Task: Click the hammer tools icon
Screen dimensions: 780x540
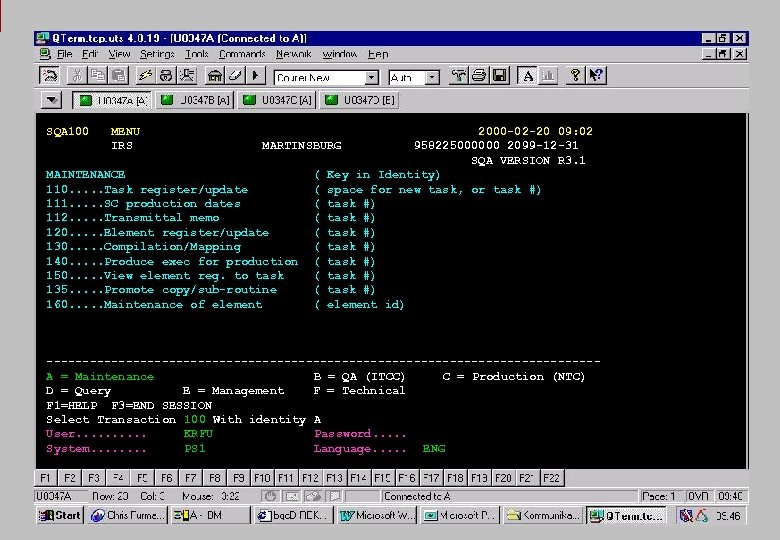Action: tap(458, 76)
